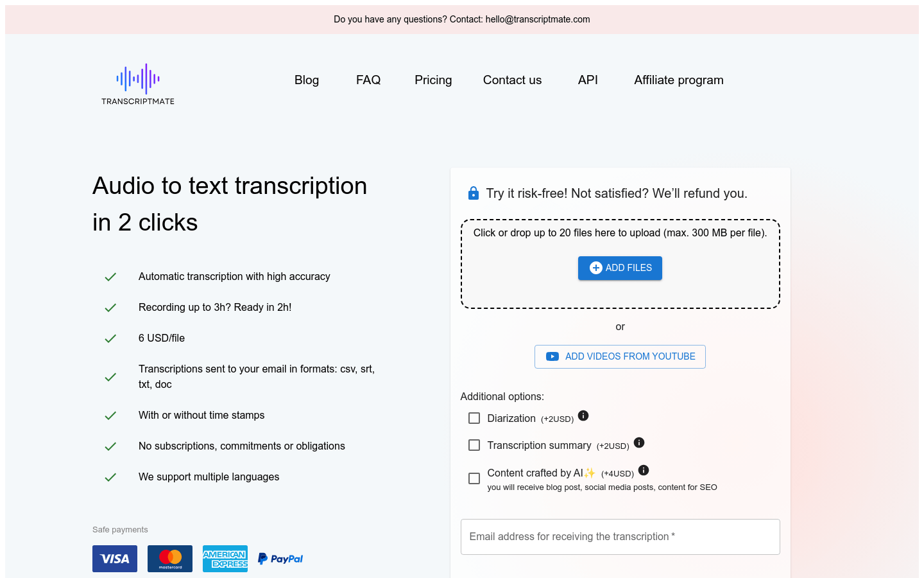
Task: Click the info icon beside Transcription summary
Action: pos(639,442)
